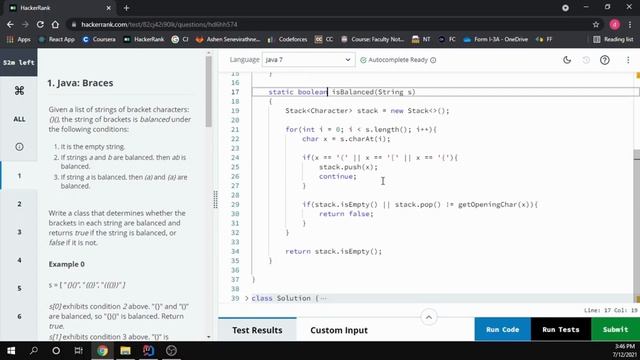640x360 pixels.
Task: Toggle dark mode moon icon
Action: pos(567,60)
